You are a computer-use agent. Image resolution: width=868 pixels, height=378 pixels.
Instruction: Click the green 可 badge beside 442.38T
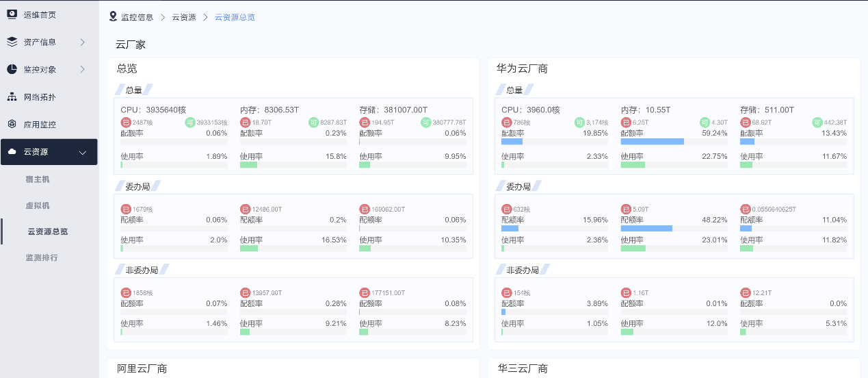pyautogui.click(x=817, y=123)
